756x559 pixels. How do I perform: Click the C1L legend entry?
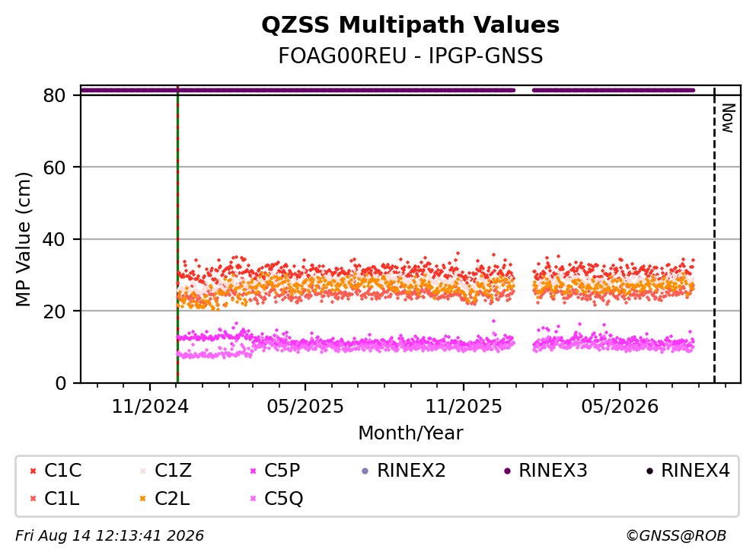coord(55,499)
